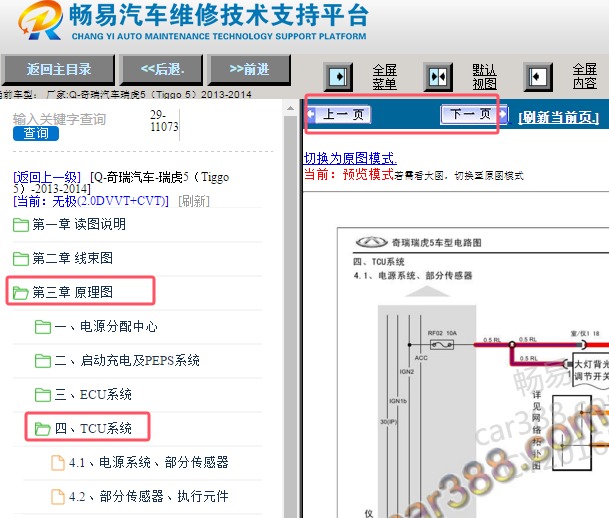Image resolution: width=609 pixels, height=518 pixels.
Task: Click folder icon beside 第一章 读图说明
Action: pos(21,224)
